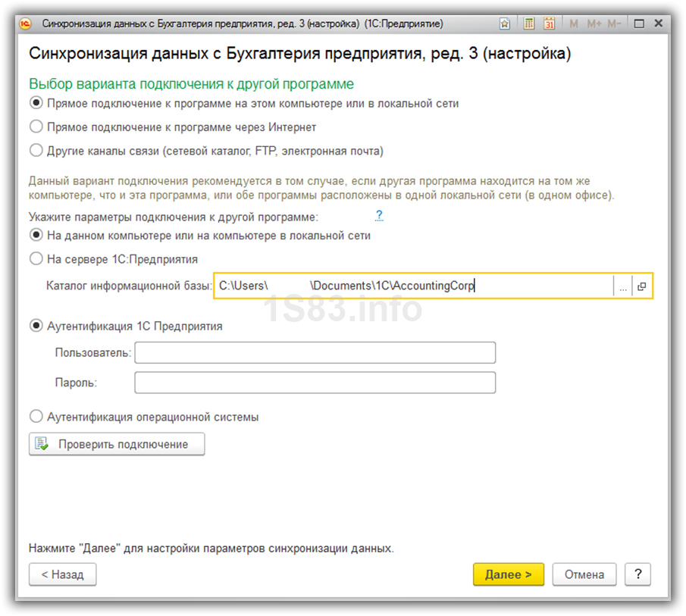Open help with bottom '?' button
This screenshot has height=616, width=686.
point(638,574)
